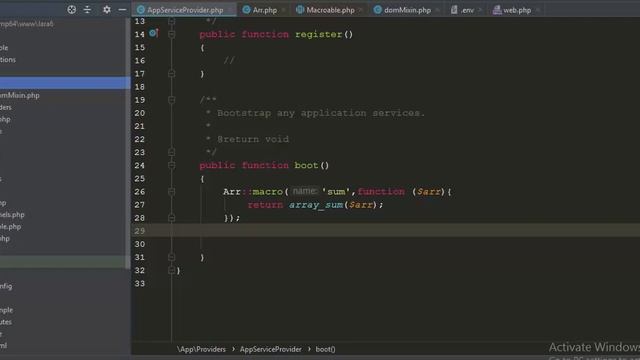Click the '@return void' comment text

(253, 139)
